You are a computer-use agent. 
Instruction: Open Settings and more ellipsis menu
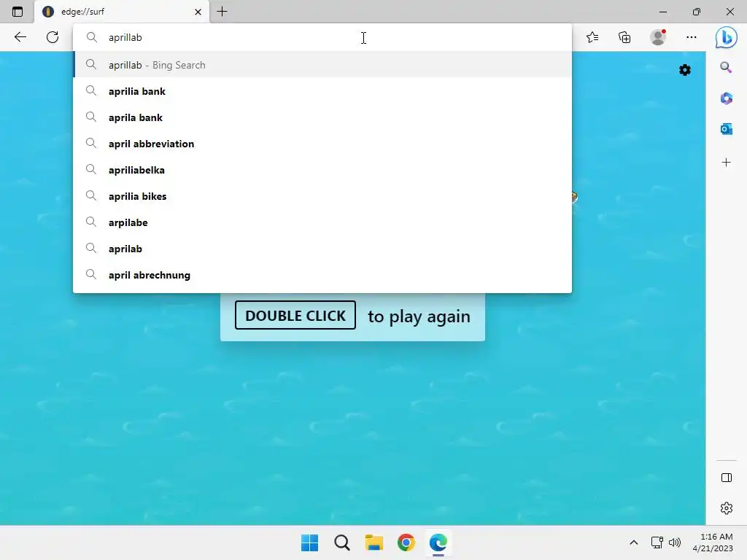click(692, 37)
